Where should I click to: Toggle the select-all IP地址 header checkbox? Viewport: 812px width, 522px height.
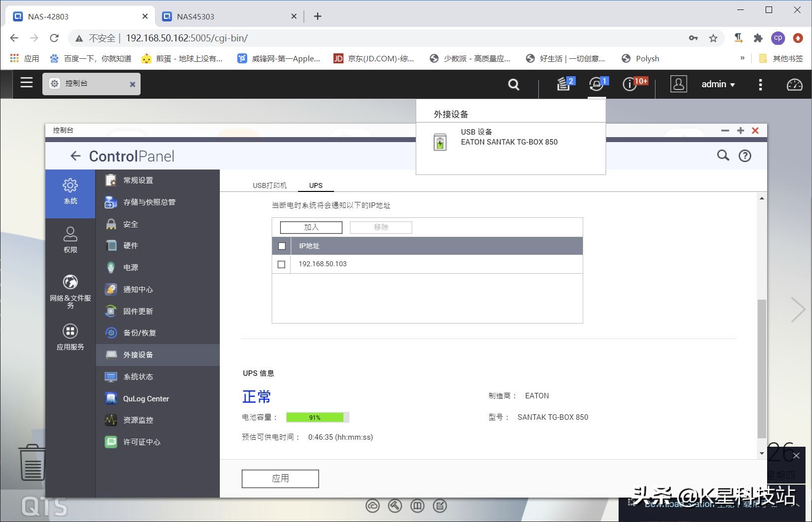pos(282,246)
